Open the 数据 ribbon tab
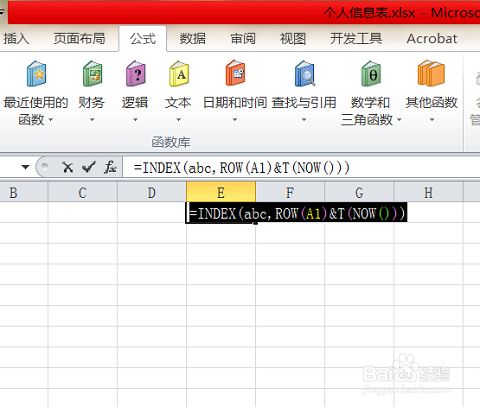Screen dimensions: 480x407 [x=193, y=39]
